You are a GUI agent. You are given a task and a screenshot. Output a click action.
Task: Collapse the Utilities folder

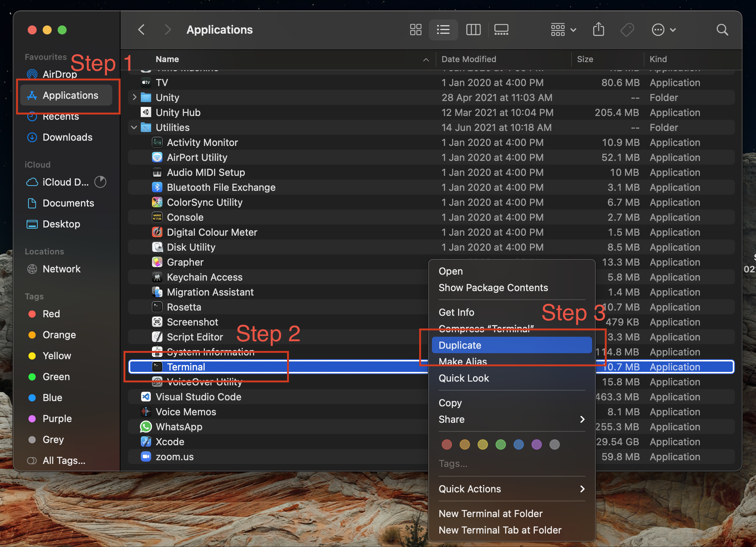[x=134, y=127]
